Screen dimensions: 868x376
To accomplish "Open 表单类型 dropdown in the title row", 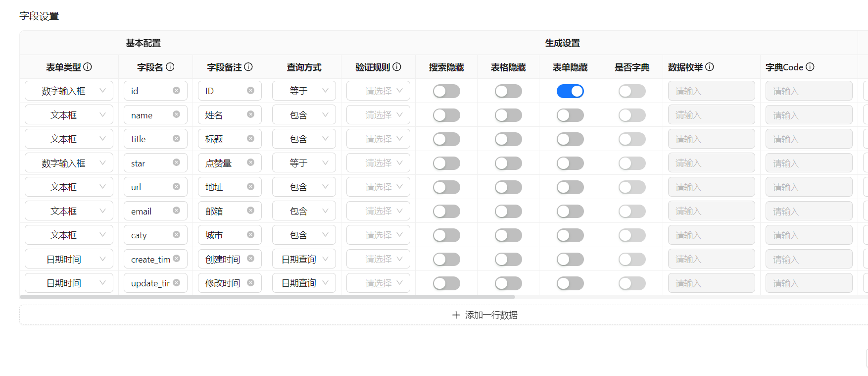I will [69, 139].
